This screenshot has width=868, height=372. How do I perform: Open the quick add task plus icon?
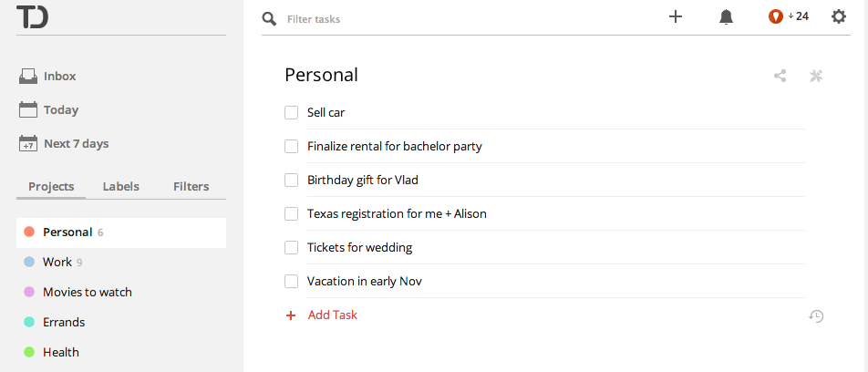(x=676, y=16)
